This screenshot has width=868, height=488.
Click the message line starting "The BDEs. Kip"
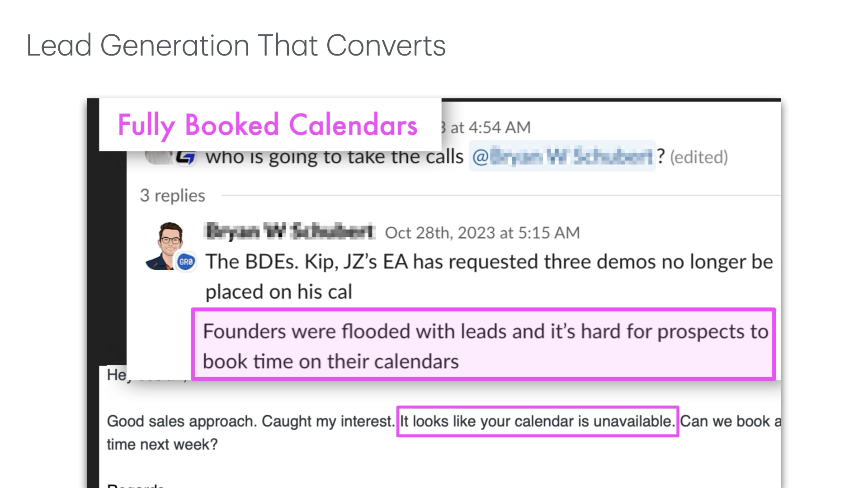click(489, 262)
